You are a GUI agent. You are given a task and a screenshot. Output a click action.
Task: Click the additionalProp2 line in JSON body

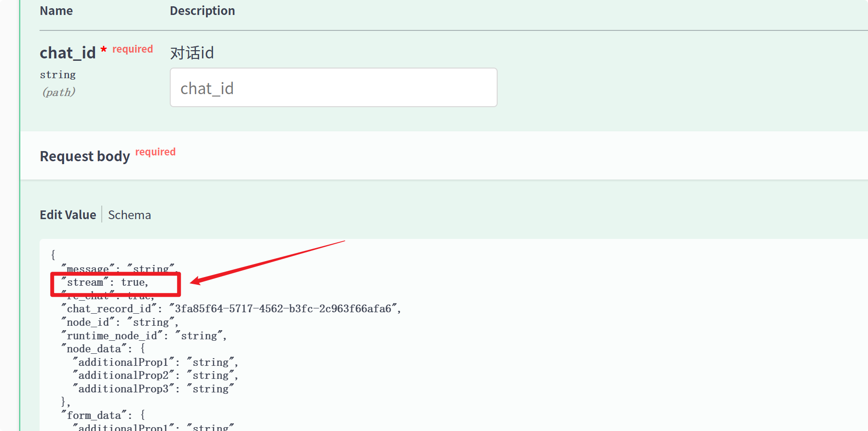155,375
